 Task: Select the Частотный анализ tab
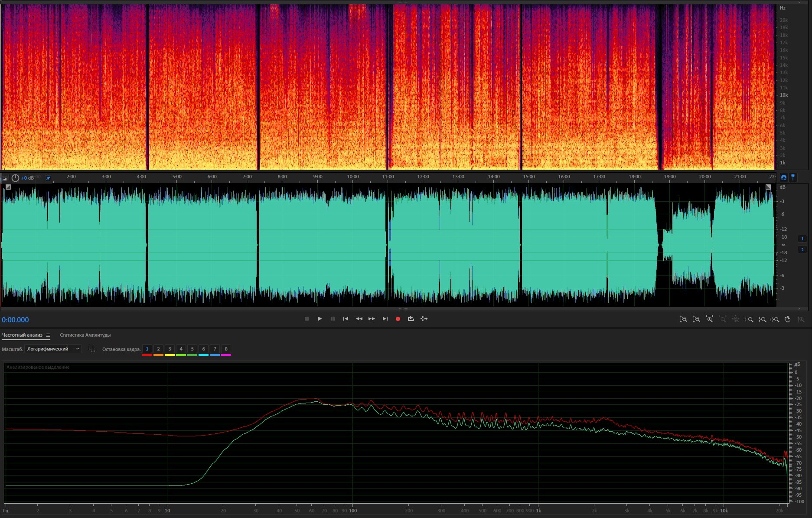point(22,335)
